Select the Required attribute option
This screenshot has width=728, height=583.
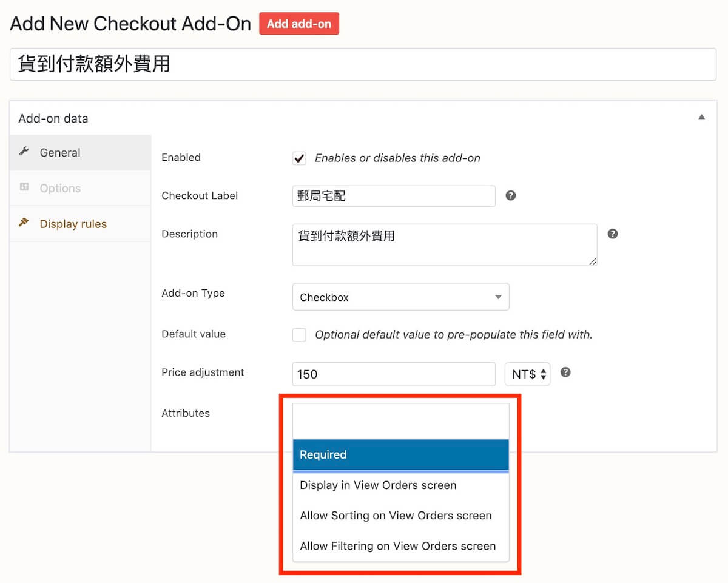pyautogui.click(x=400, y=455)
